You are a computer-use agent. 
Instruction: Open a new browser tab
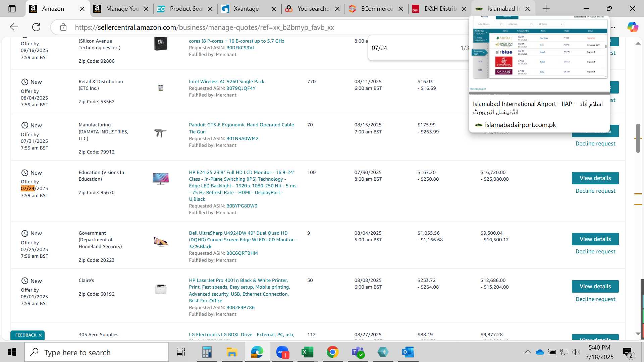pos(546,9)
